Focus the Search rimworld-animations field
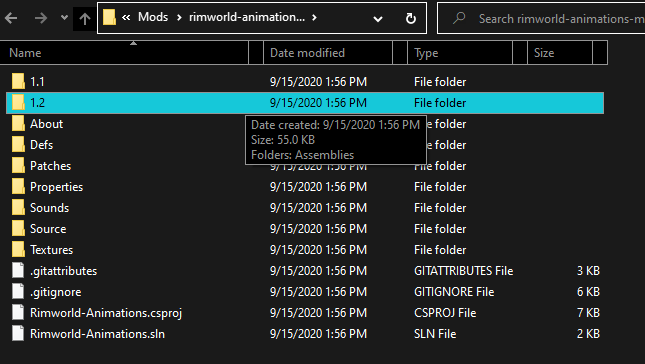 coord(542,18)
